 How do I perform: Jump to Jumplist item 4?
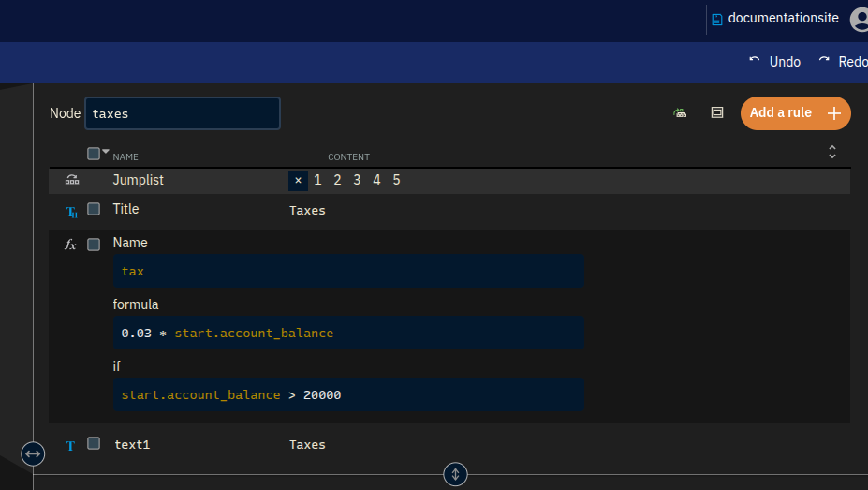click(x=376, y=180)
